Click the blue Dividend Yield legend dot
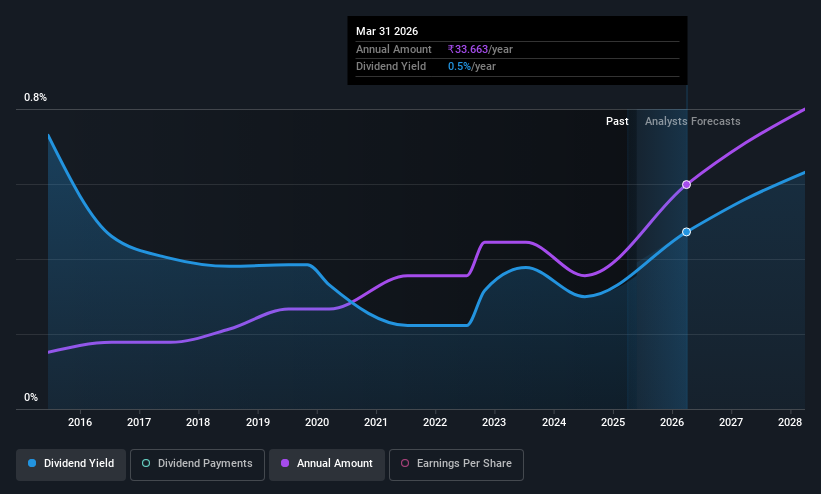The width and height of the screenshot is (821, 494). click(32, 464)
